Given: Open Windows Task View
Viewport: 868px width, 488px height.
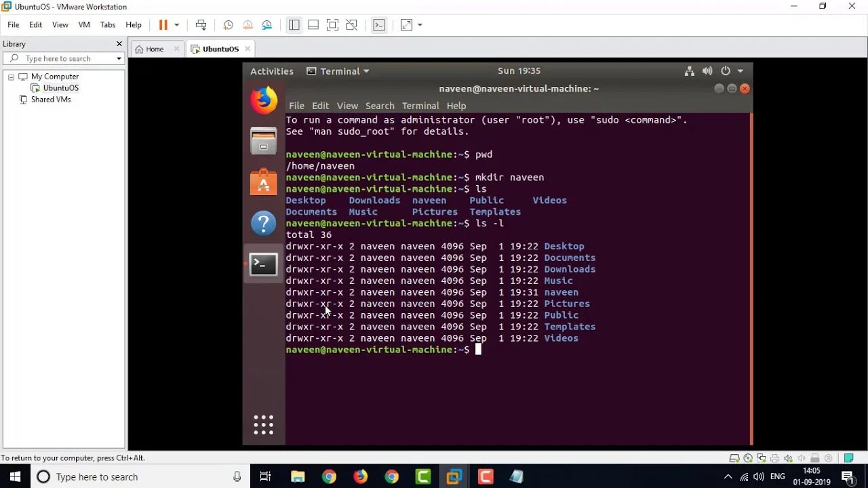Looking at the screenshot, I should point(266,476).
